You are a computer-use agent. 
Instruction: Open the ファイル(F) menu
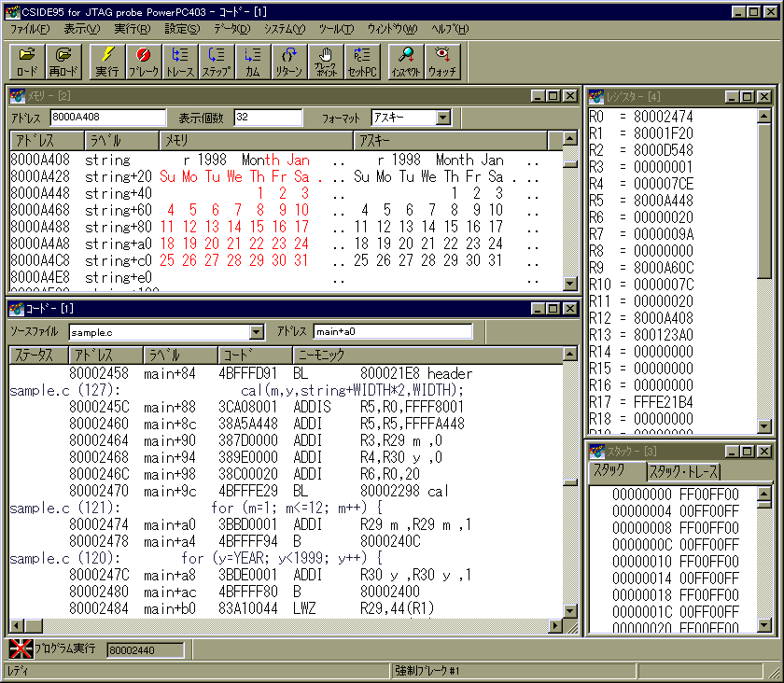pyautogui.click(x=30, y=29)
